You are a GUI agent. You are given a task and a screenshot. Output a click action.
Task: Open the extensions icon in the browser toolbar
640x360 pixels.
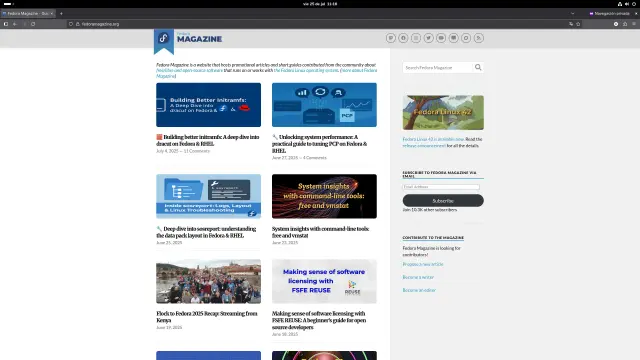[x=625, y=24]
